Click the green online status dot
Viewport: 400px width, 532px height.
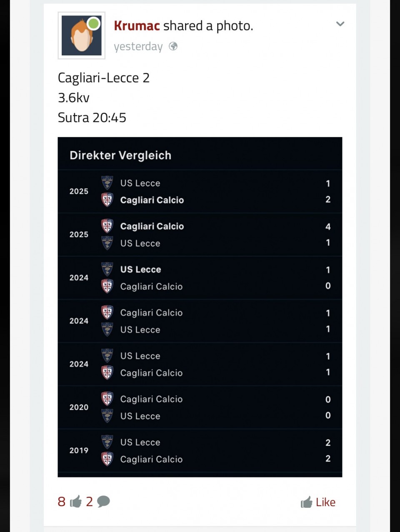[94, 23]
